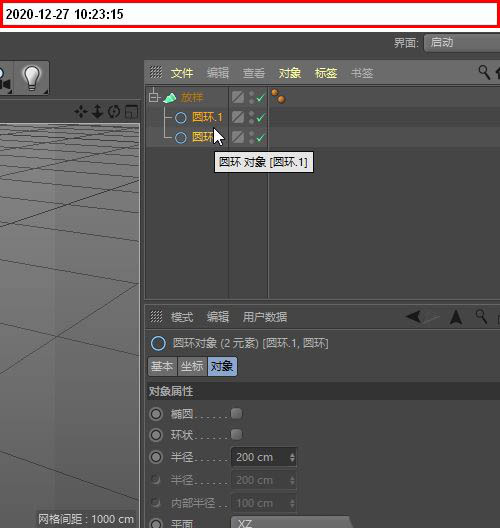This screenshot has width=500, height=528.
Task: Click the Attribute Manager up arrow
Action: pyautogui.click(x=456, y=317)
